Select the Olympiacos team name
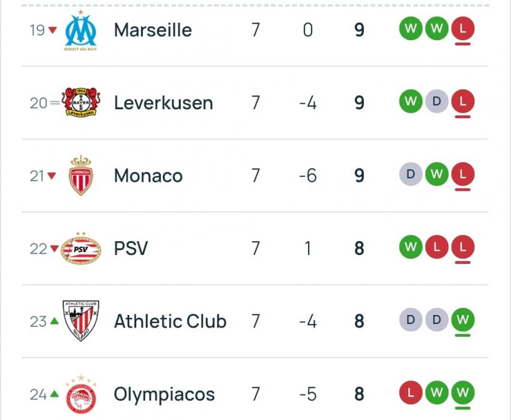 (164, 394)
